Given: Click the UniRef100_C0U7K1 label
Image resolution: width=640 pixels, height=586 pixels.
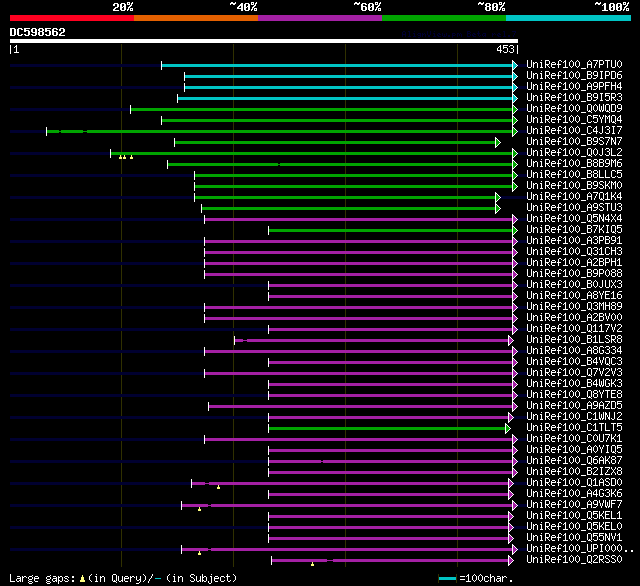Looking at the screenshot, I should (x=574, y=439).
